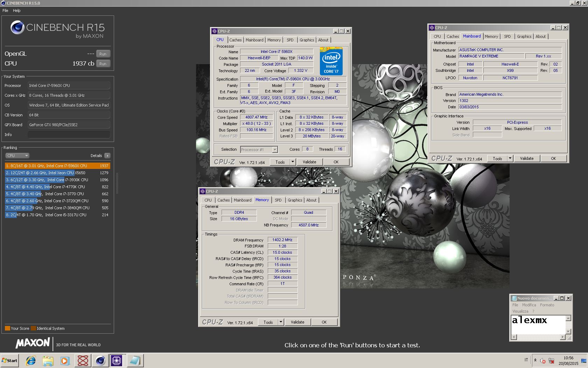The image size is (588, 368).
Task: Open the Formato menu in Notepad
Action: (x=547, y=305)
